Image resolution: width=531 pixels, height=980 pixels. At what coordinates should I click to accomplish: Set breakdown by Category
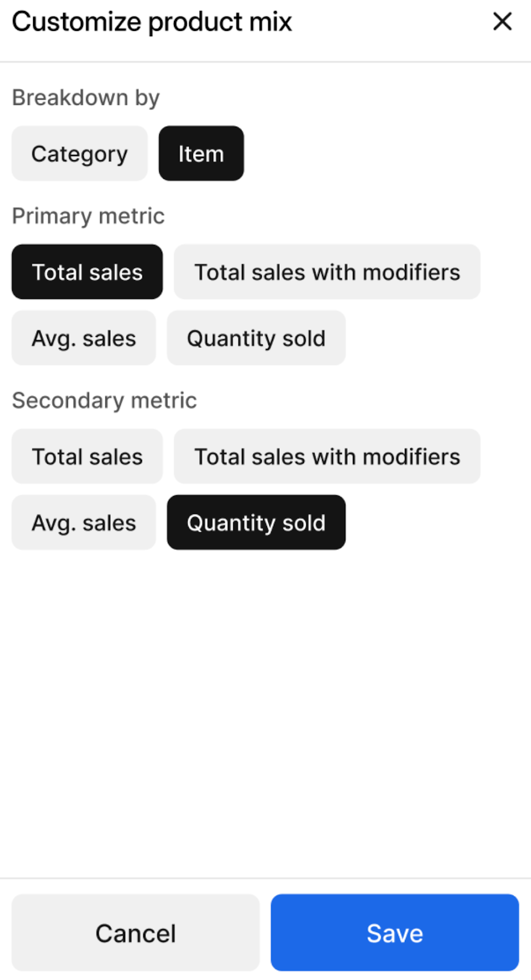(x=80, y=154)
